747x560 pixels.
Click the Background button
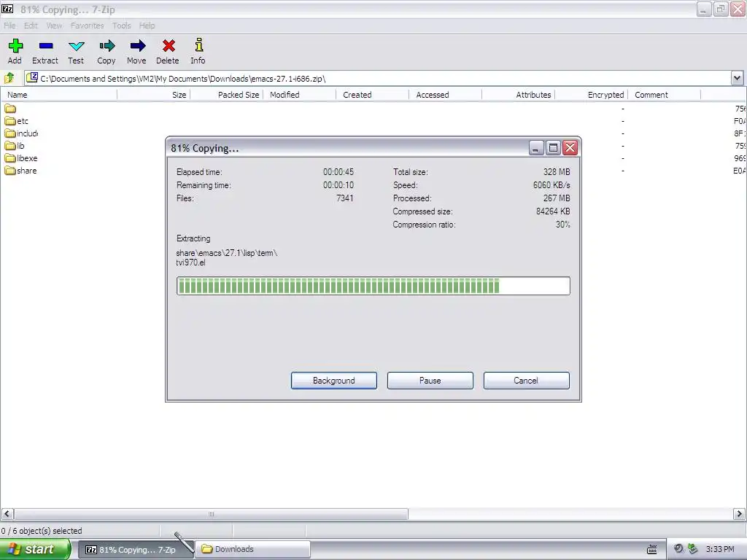(334, 381)
